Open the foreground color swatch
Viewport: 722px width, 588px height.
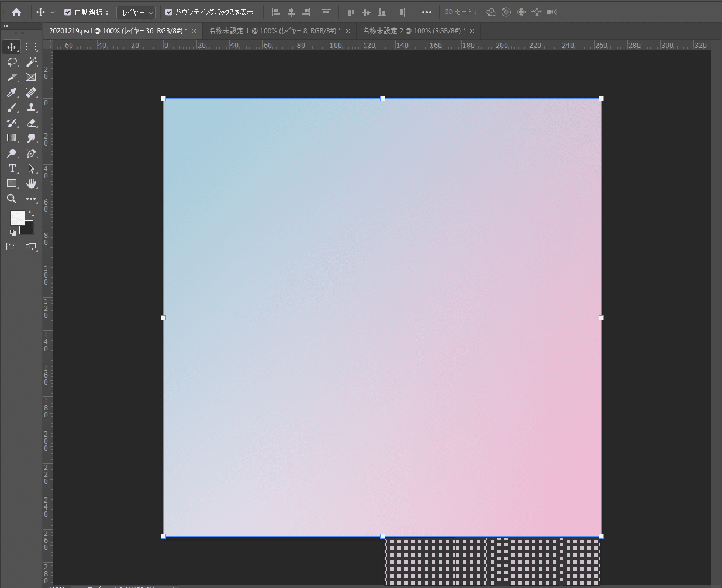(17, 218)
